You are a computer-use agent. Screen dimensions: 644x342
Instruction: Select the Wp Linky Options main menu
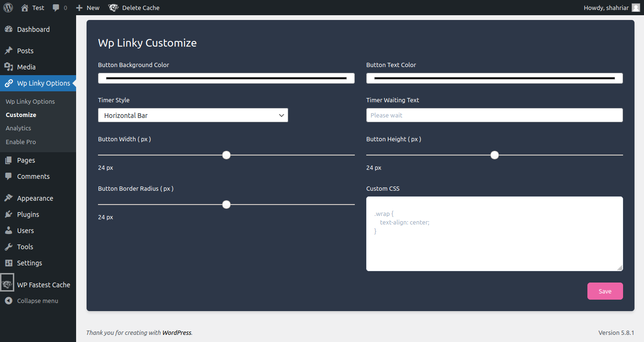pos(38,83)
